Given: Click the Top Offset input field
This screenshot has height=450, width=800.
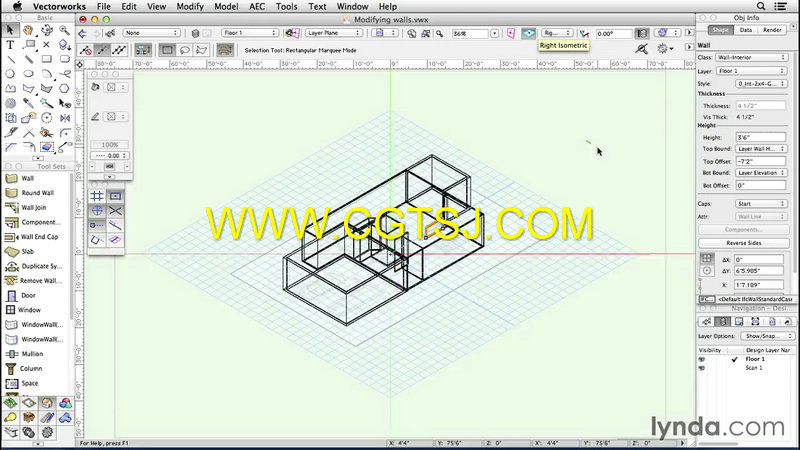Looking at the screenshot, I should 761,161.
